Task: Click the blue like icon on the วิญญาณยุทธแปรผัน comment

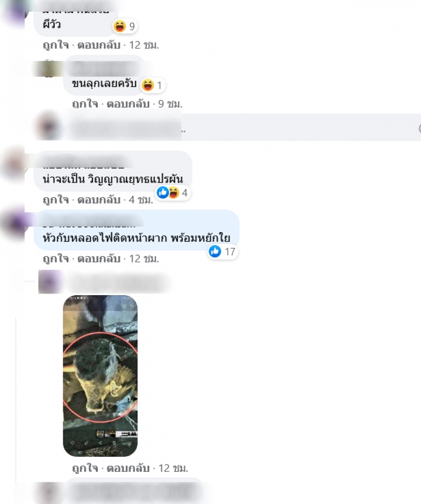Action: pos(163,193)
